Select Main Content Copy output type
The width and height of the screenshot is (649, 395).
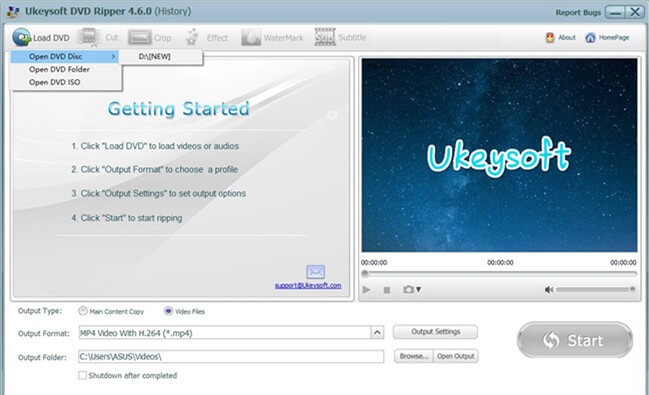83,311
